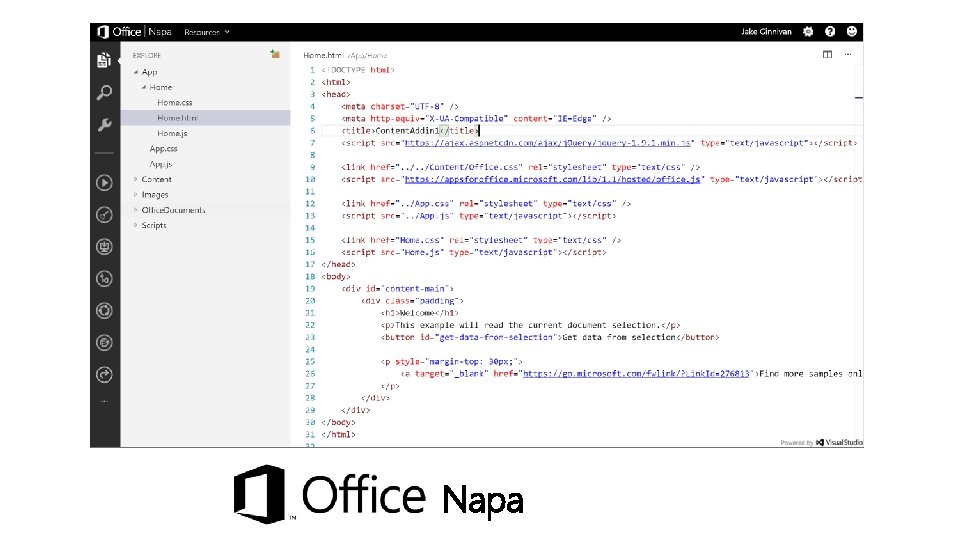Toggle the split editor view icon
The width and height of the screenshot is (979, 551).
(x=827, y=54)
